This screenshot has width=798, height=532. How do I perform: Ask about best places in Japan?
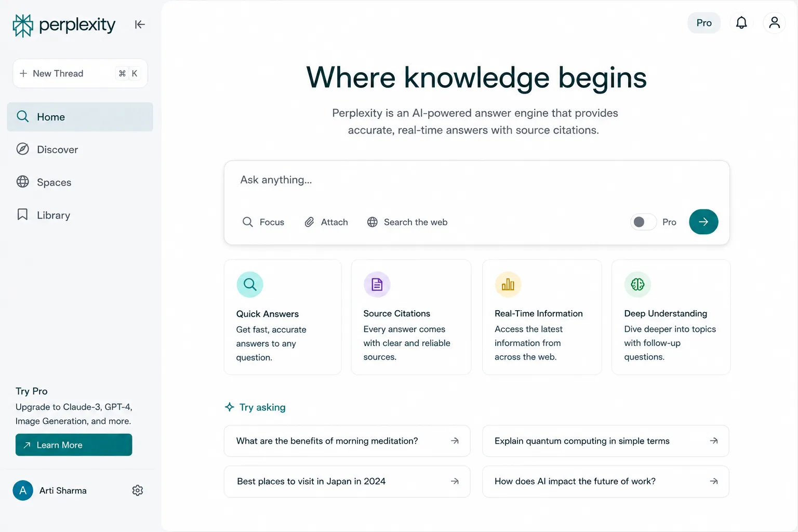(347, 482)
